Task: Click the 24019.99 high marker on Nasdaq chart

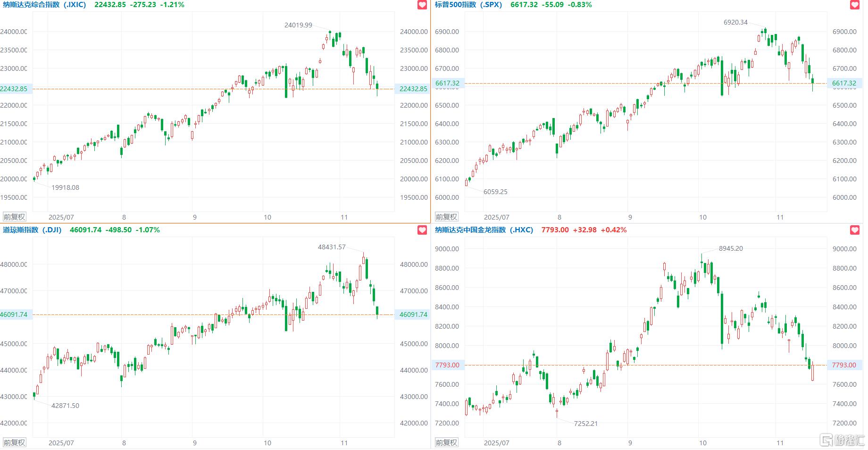Action: 298,25
